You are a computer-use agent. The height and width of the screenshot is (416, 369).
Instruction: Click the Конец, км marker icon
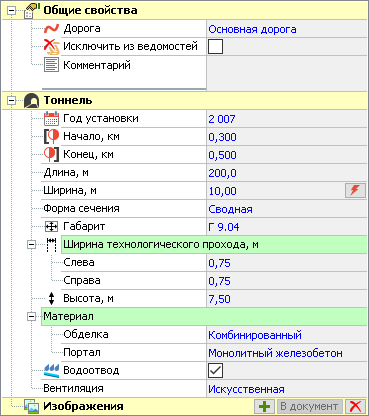pos(51,154)
